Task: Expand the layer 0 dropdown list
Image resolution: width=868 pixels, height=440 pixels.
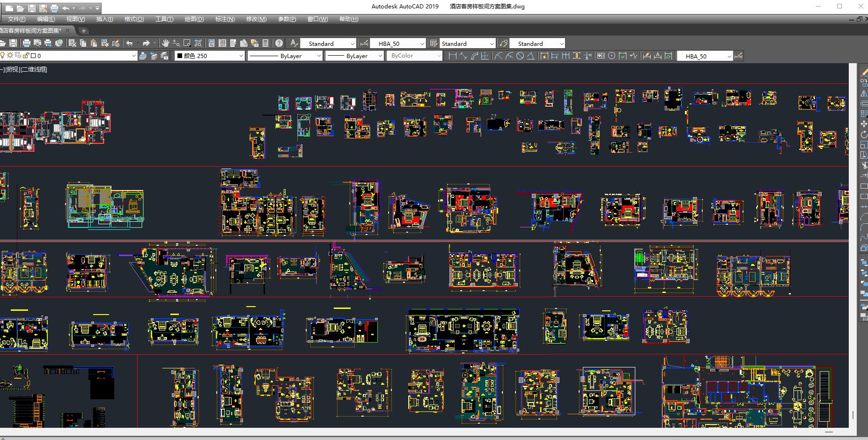Action: click(133, 56)
